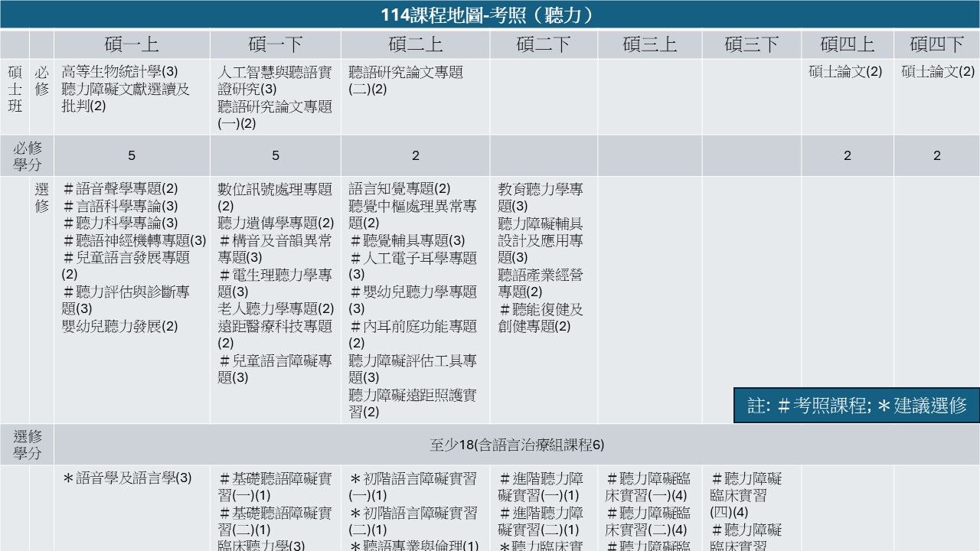Select the 碩二下 column header
This screenshot has height=551, width=980.
click(544, 44)
